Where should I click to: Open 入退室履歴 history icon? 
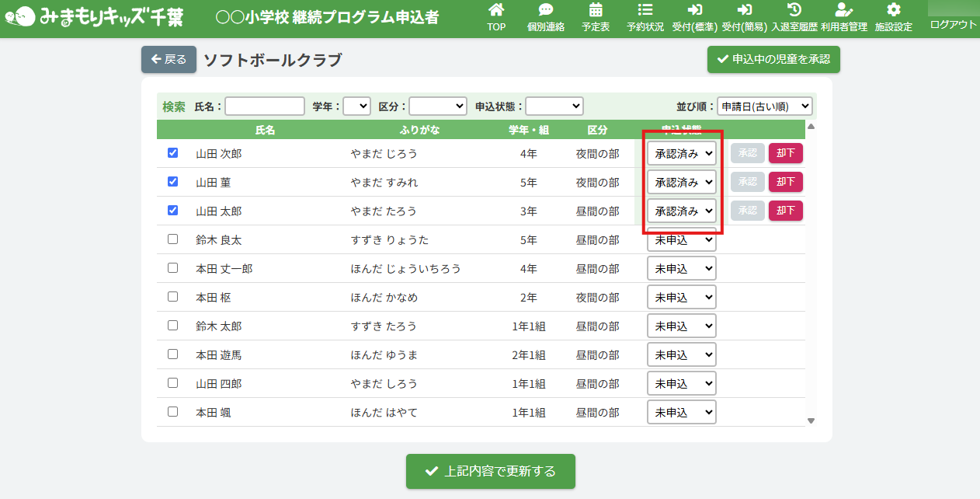(794, 11)
